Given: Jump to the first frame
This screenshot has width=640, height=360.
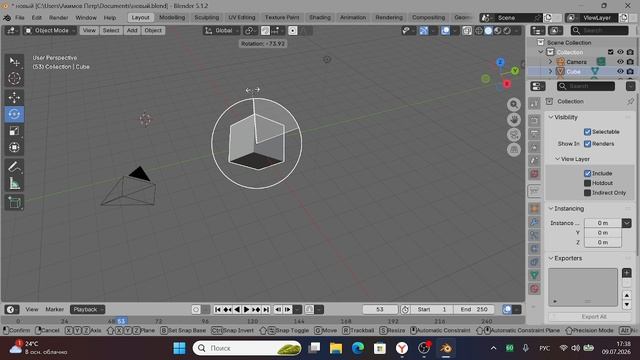Looking at the screenshot, I should click(x=218, y=310).
